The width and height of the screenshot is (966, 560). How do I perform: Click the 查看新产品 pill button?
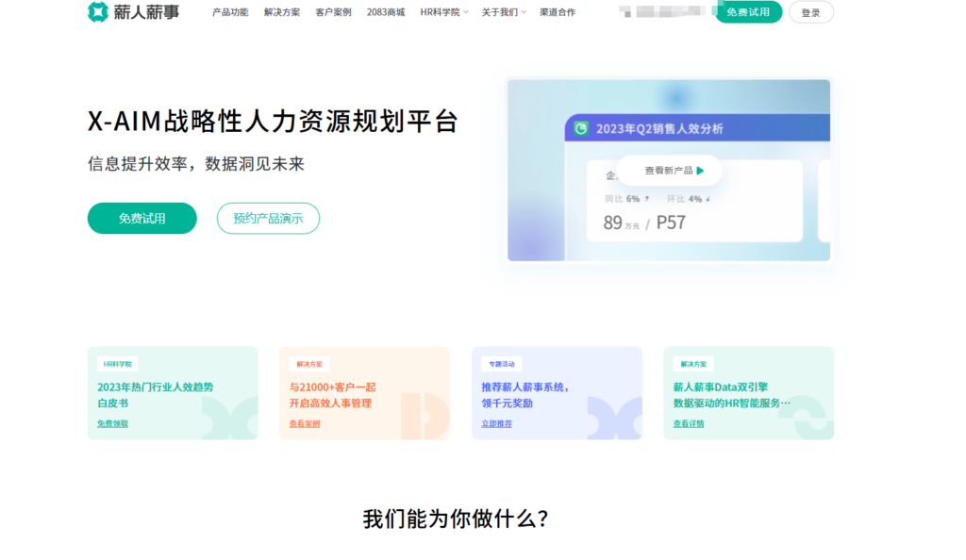click(x=669, y=171)
